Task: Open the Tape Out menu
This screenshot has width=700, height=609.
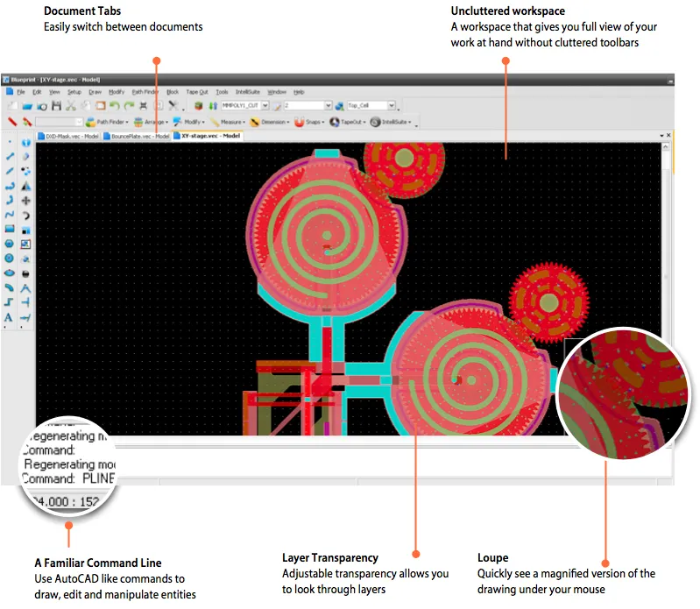Action: point(197,92)
